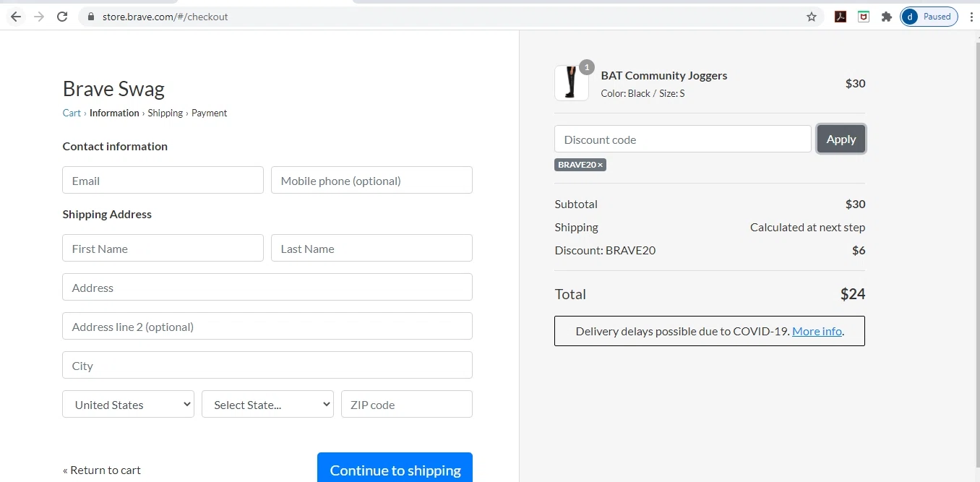Screen dimensions: 980x482
Task: Reload the checkout page
Action: point(62,17)
